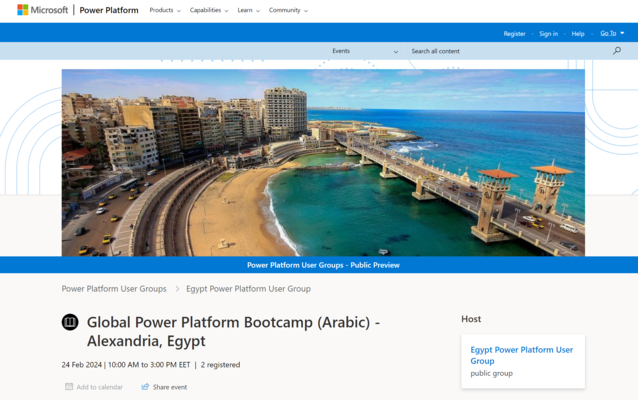Click the '2 registered' text
The width and height of the screenshot is (638, 400).
pos(220,365)
